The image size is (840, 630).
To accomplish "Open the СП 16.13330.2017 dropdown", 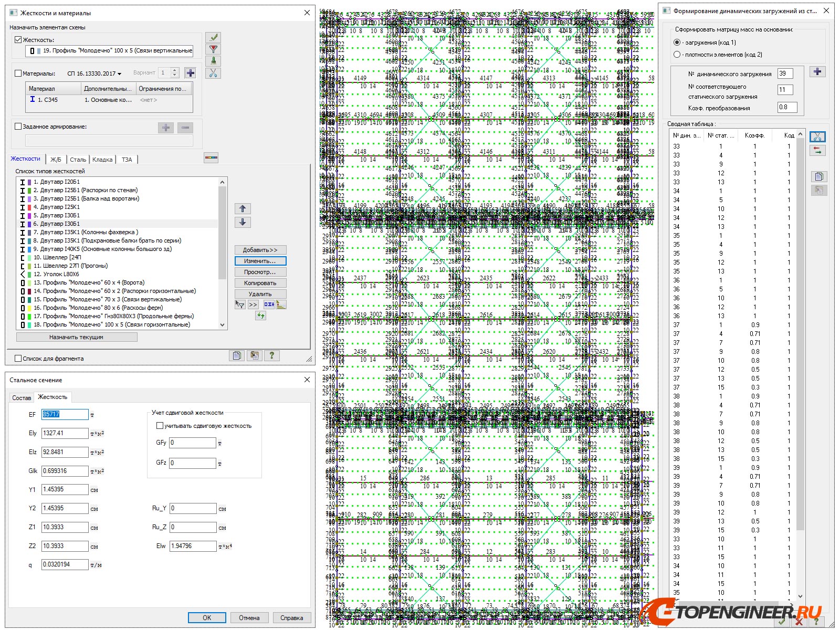I will point(94,73).
